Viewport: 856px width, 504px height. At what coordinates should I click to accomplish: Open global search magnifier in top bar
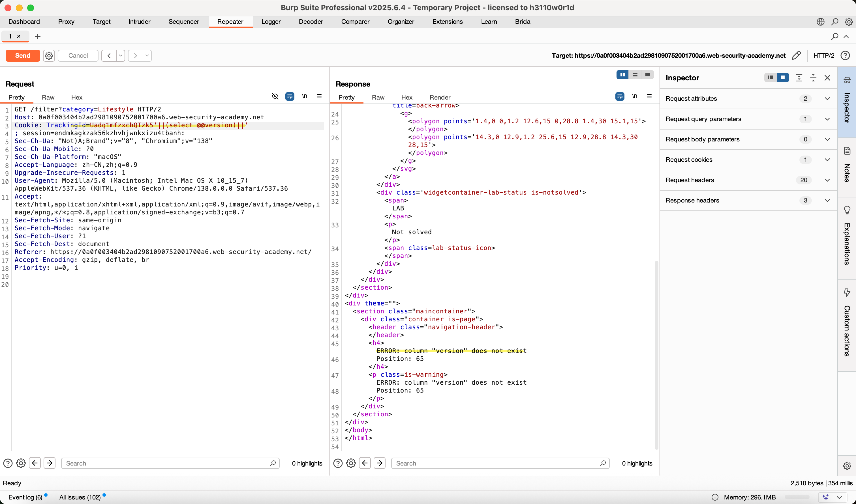(834, 22)
